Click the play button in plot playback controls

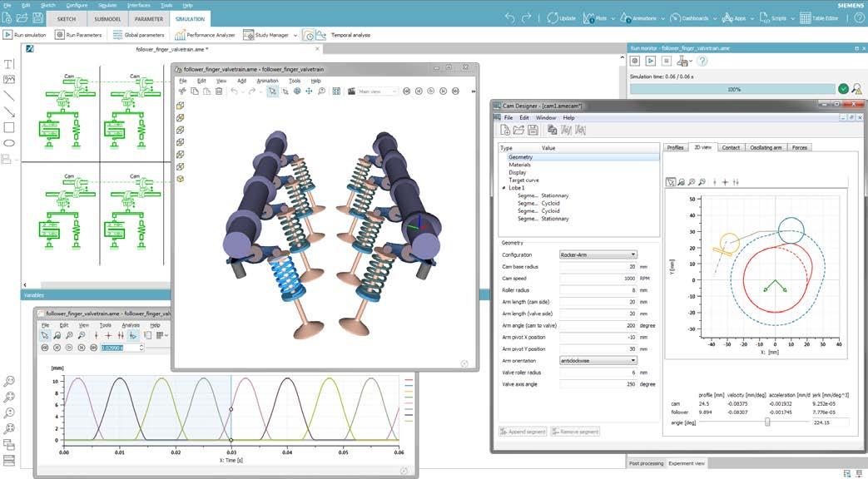coord(69,348)
